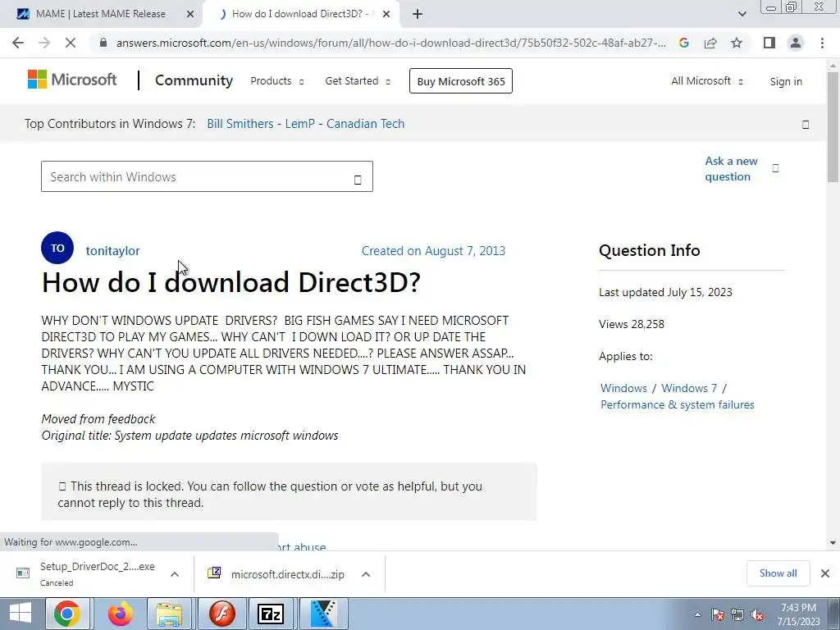Close the downloads bar
This screenshot has height=630, width=840.
pyautogui.click(x=825, y=573)
